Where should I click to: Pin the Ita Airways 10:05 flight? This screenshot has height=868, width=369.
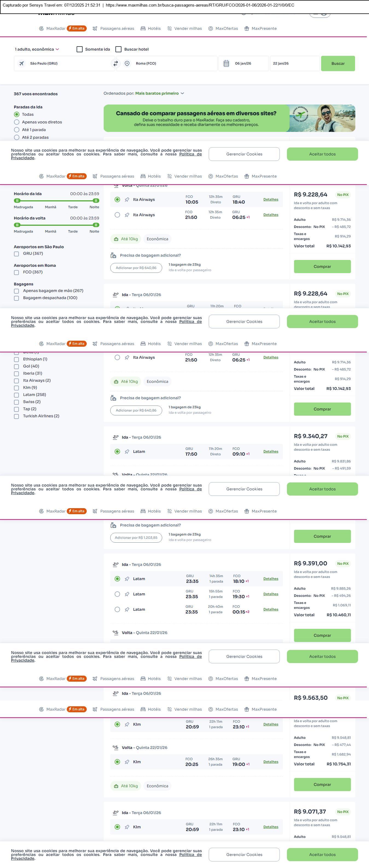[127, 200]
